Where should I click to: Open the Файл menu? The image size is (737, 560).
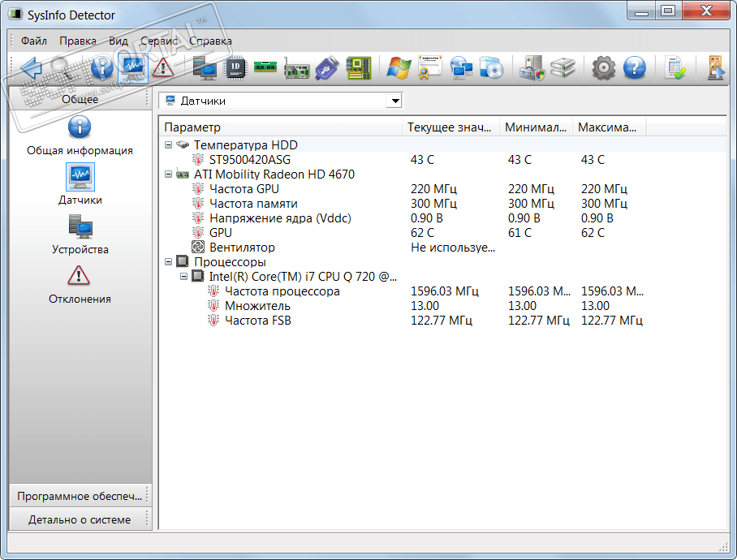pyautogui.click(x=34, y=41)
